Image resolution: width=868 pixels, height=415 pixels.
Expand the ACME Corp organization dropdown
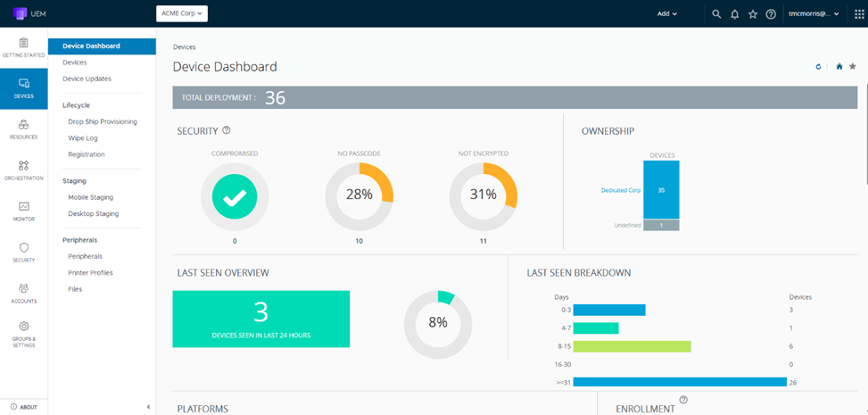tap(182, 13)
